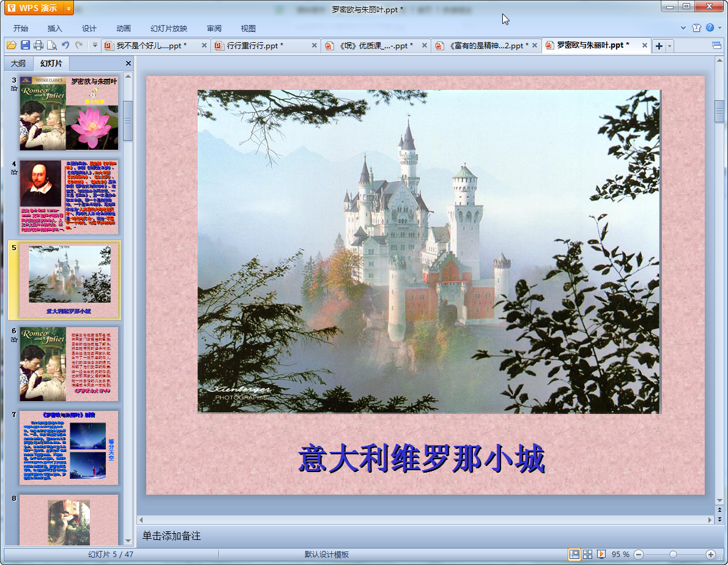Switch to the 幻灯片 thumbnails tab
The width and height of the screenshot is (728, 565).
(51, 63)
